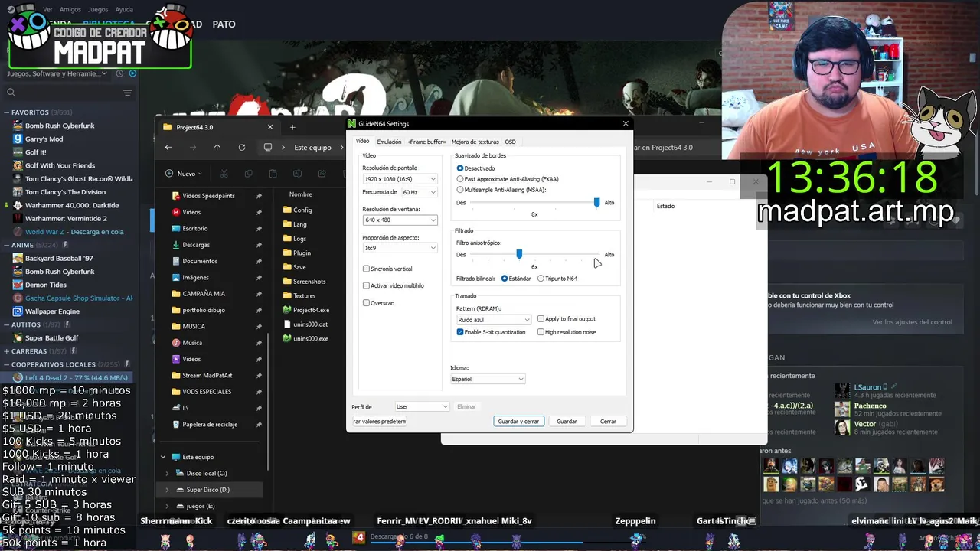This screenshot has height=551, width=980.
Task: Click the Filtro anisotrópico slider handle
Action: point(519,254)
